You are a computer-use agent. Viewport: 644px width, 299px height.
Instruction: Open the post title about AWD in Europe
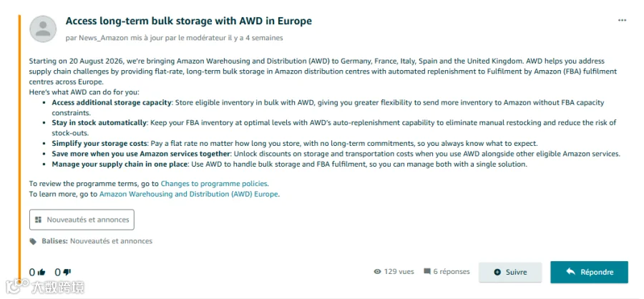coord(188,21)
